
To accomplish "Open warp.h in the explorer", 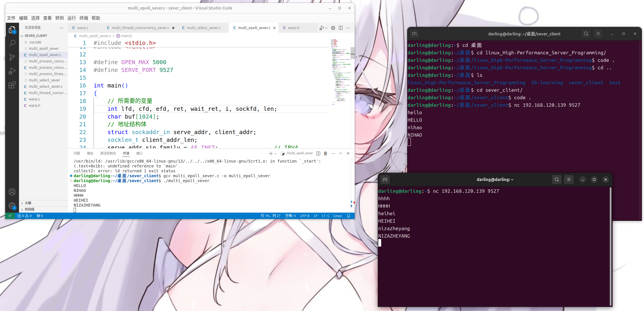I will [x=43, y=105].
